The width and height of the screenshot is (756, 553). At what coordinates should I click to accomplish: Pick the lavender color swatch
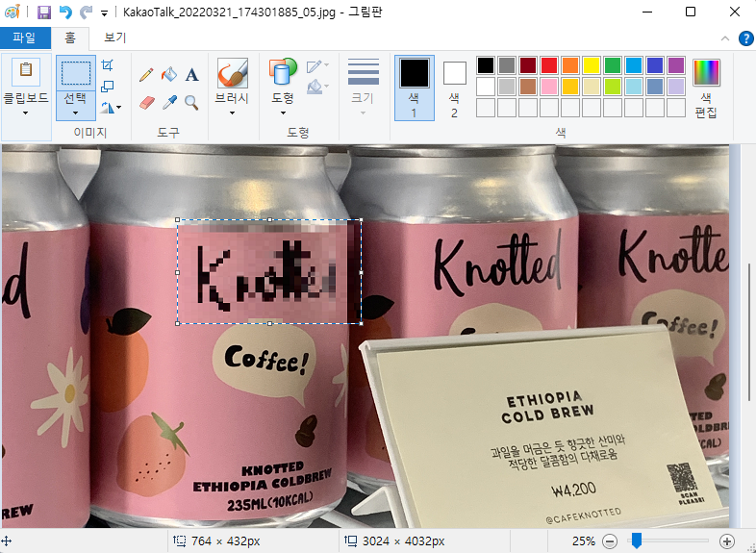(676, 87)
